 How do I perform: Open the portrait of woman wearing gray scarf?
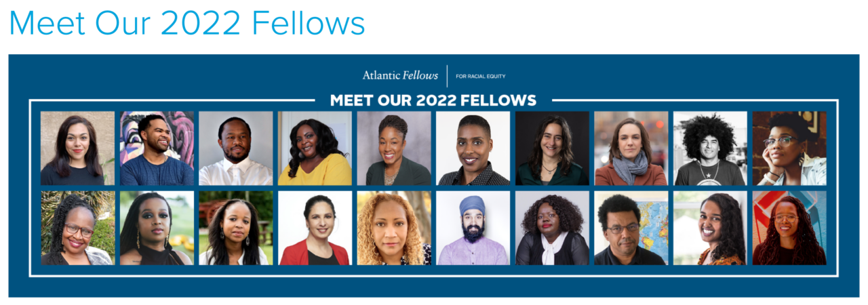coord(631,148)
